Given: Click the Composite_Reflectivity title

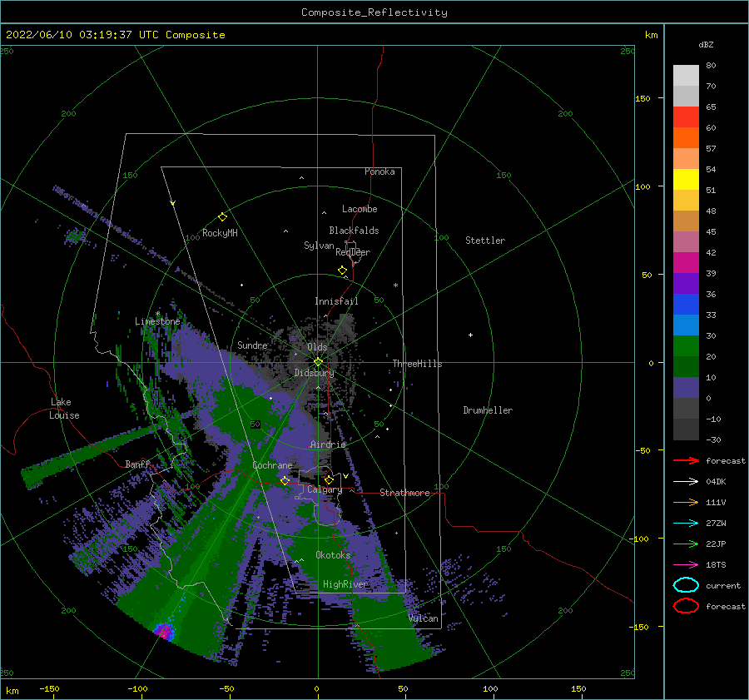Looking at the screenshot, I should point(374,12).
